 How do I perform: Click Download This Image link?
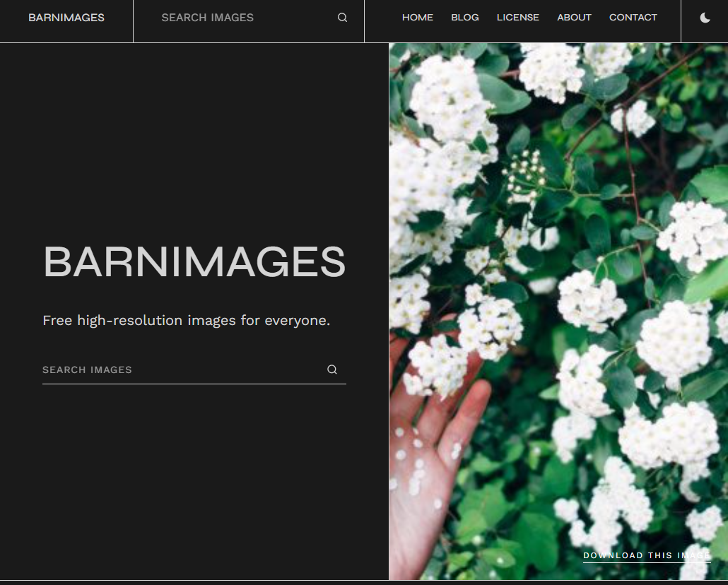pyautogui.click(x=647, y=556)
